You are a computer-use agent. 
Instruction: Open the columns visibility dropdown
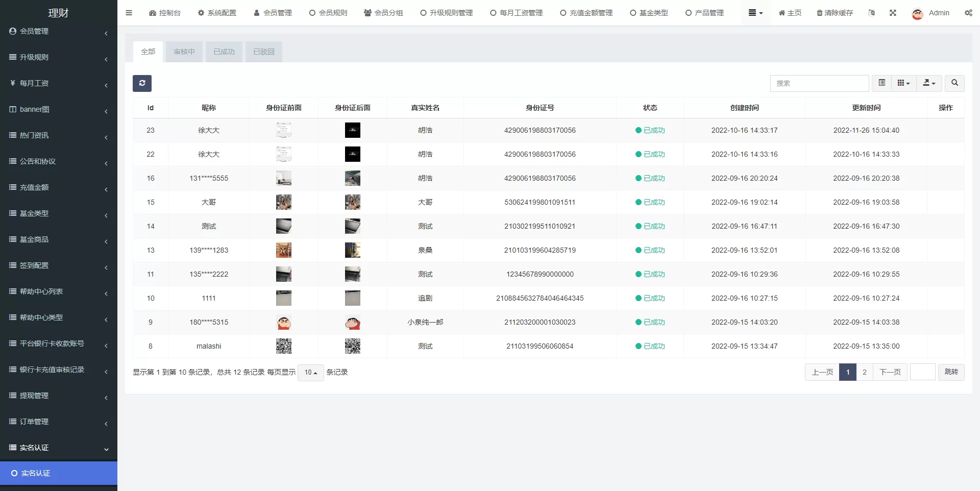903,83
